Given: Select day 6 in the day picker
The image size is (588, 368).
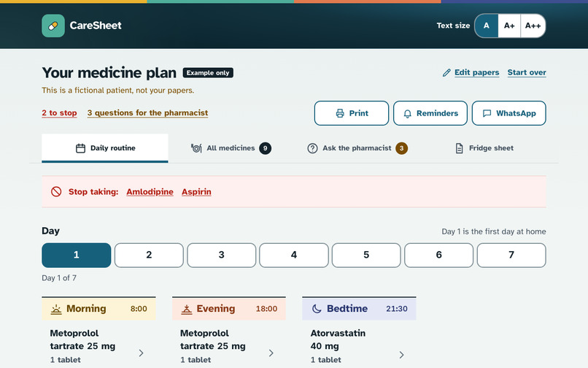Looking at the screenshot, I should tap(438, 255).
